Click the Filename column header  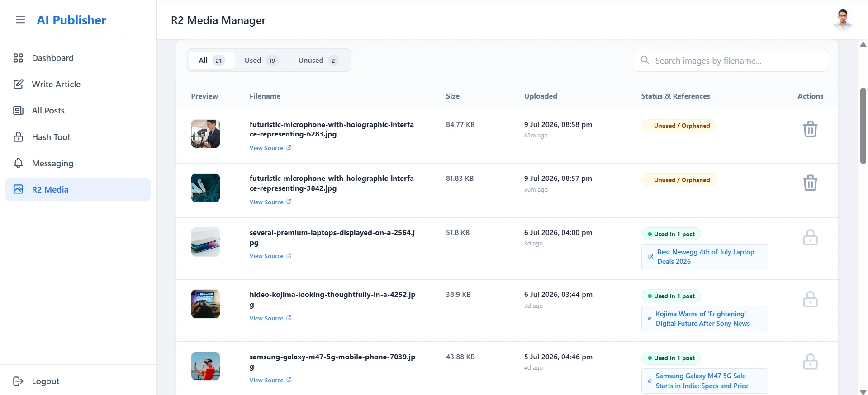point(265,96)
